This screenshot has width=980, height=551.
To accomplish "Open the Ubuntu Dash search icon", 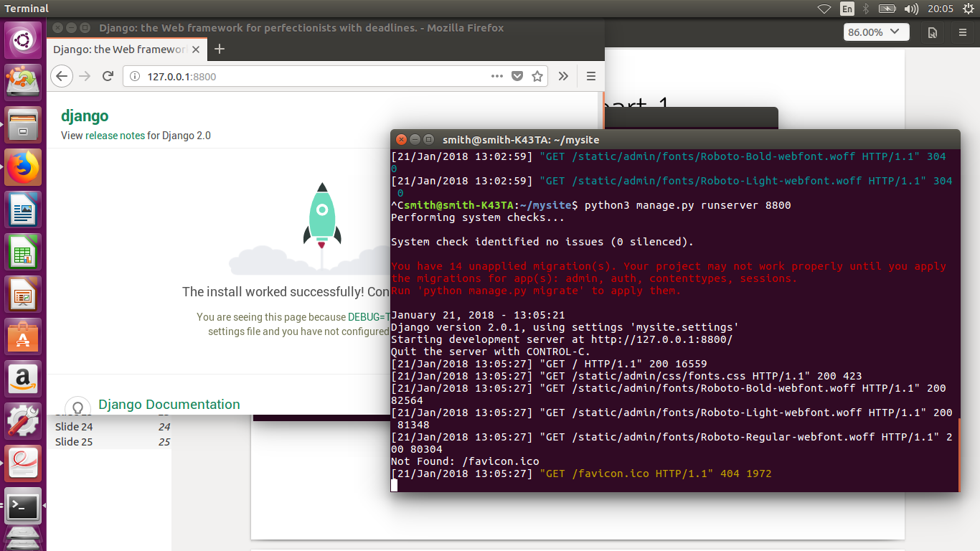I will (x=24, y=41).
